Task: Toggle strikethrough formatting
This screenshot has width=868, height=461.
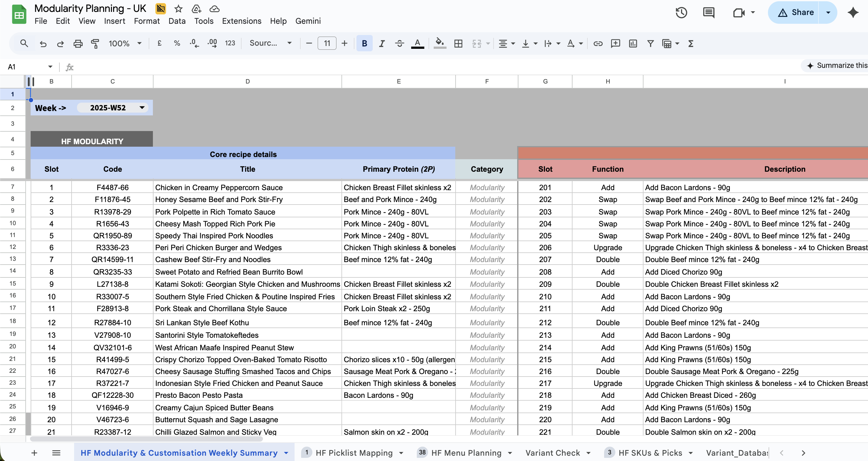Action: pos(399,43)
